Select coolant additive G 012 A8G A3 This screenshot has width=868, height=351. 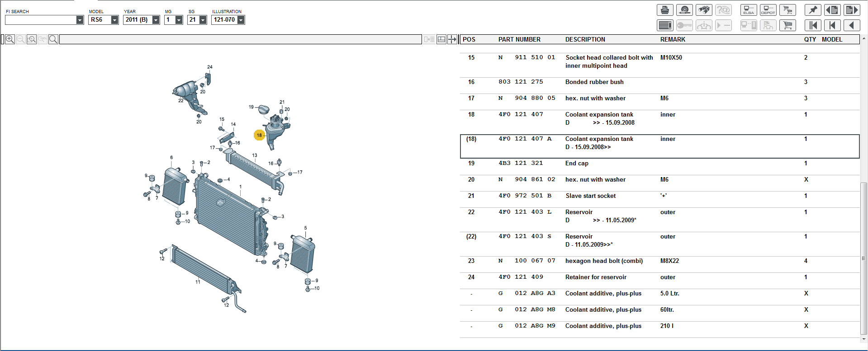[526, 293]
